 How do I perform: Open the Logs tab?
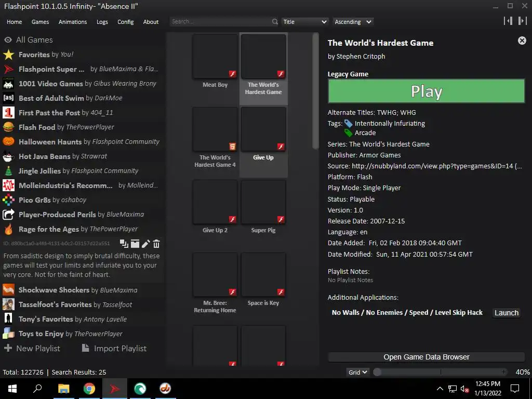[x=102, y=22]
